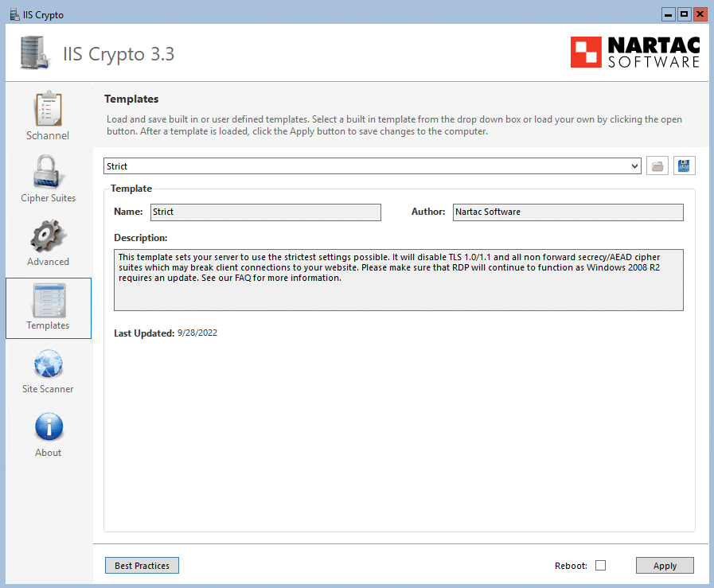Enable the Reboot checkbox
The height and width of the screenshot is (588, 714).
pyautogui.click(x=601, y=565)
